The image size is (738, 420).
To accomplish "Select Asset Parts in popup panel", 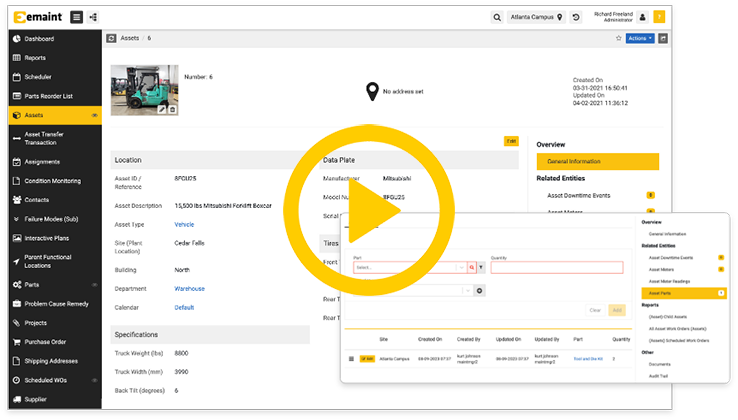I will tap(684, 293).
